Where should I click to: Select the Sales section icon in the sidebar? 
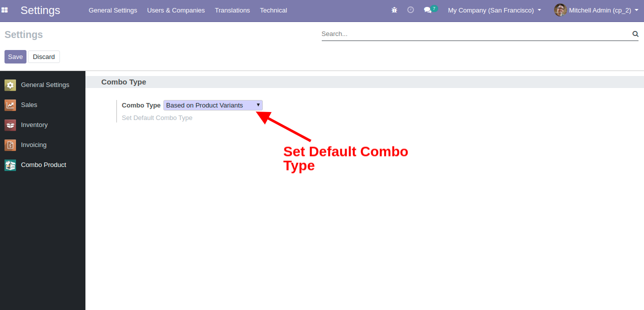(x=10, y=104)
